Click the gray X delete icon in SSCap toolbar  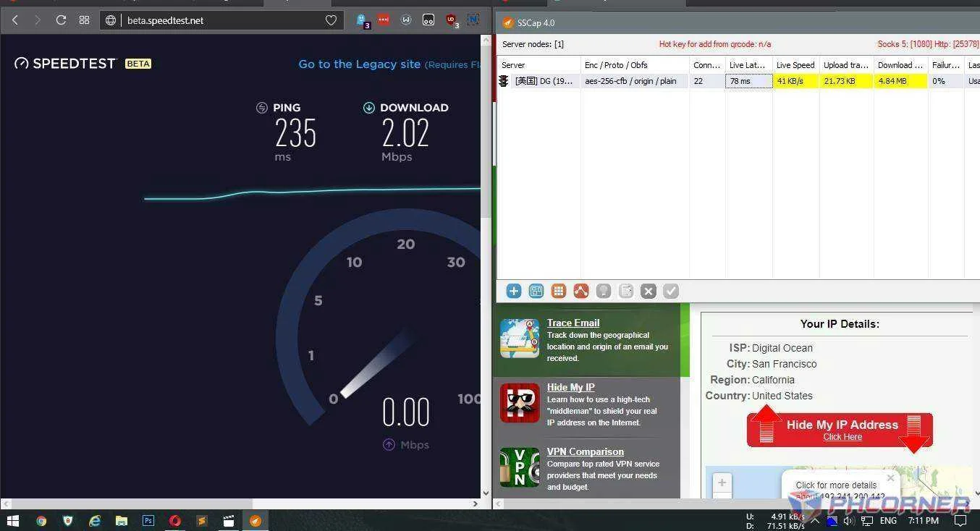coord(649,291)
